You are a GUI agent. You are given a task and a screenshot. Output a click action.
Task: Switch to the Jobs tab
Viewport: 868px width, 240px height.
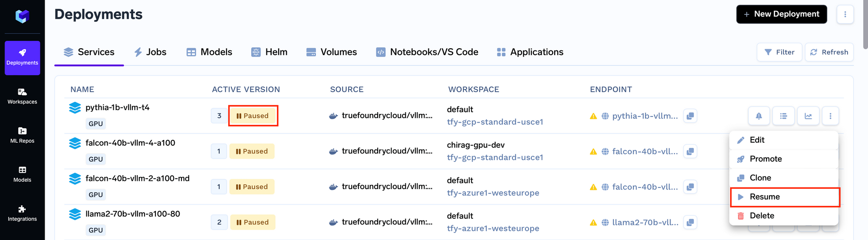pos(150,52)
